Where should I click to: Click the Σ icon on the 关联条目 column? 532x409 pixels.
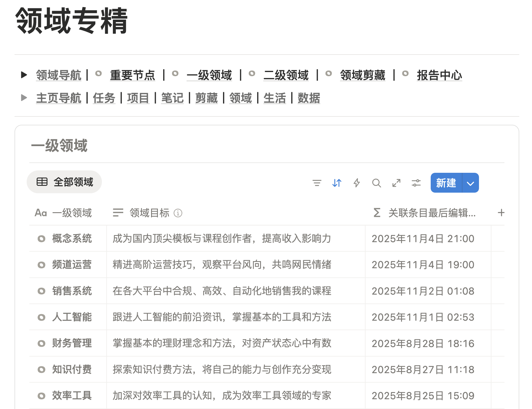(x=376, y=213)
